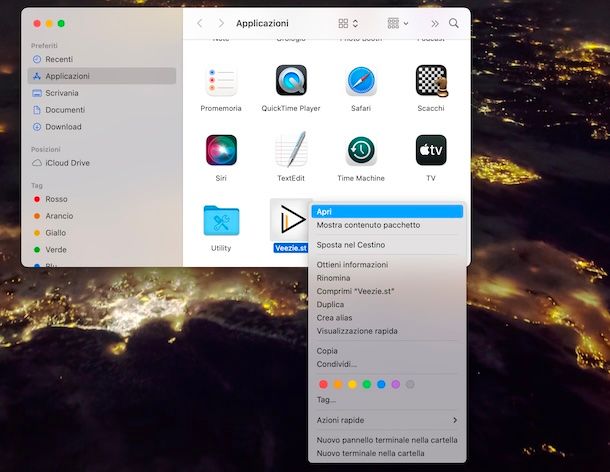
Task: Choose Mostra contenuto pacchetto
Action: pos(387,225)
